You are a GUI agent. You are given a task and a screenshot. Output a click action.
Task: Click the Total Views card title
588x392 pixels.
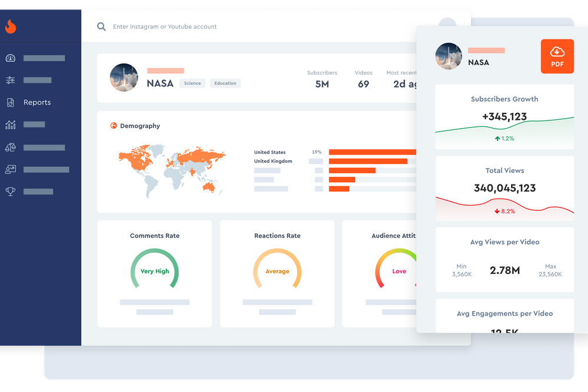click(x=505, y=170)
